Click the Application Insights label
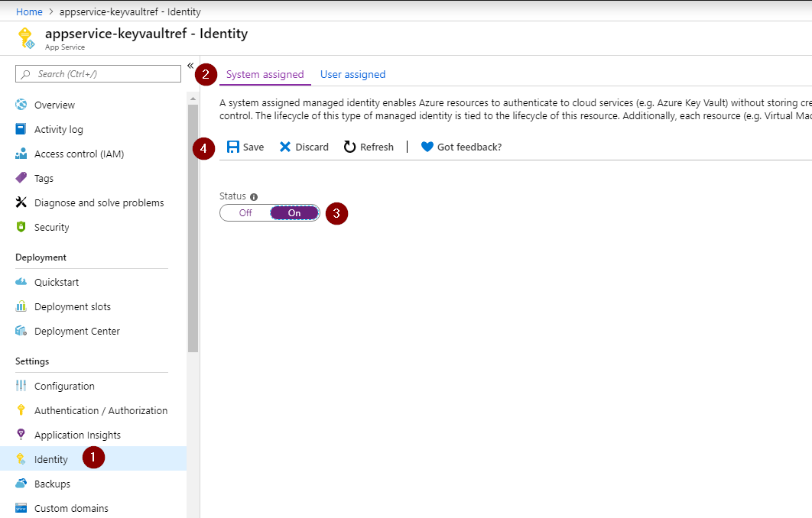 coord(78,435)
